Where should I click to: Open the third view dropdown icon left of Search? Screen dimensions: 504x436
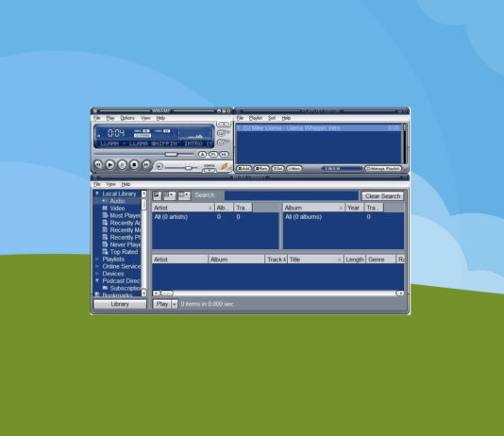click(x=184, y=195)
